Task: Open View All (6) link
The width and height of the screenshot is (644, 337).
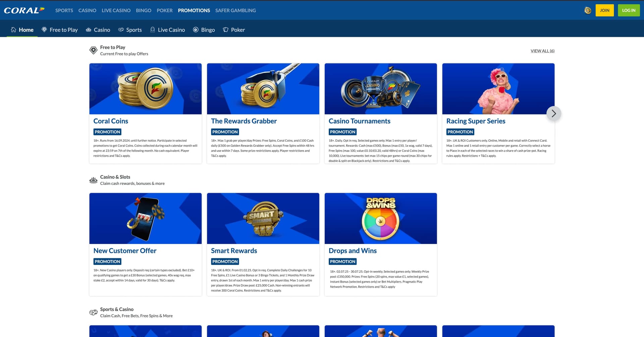Action: click(x=542, y=51)
